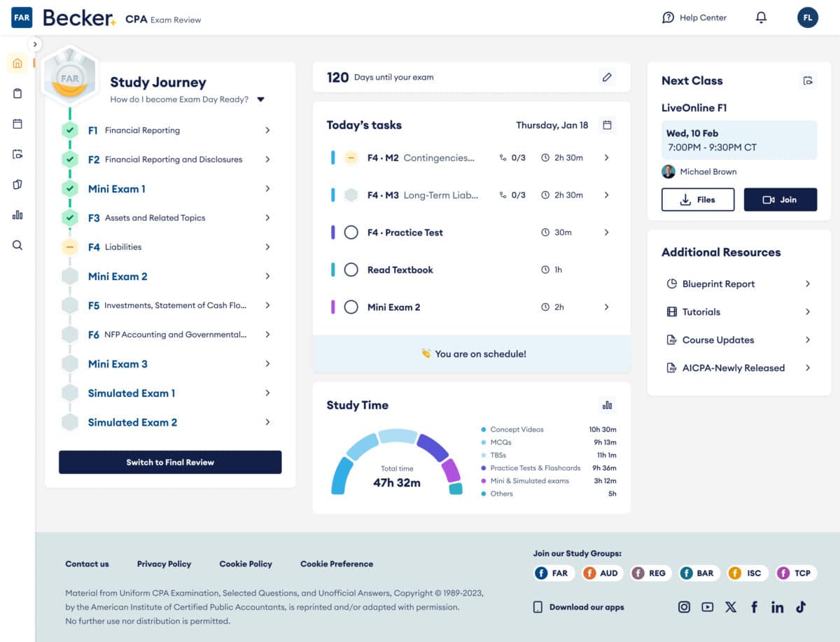The width and height of the screenshot is (840, 642).
Task: Open X (Twitter) social icon
Action: pyautogui.click(x=731, y=607)
